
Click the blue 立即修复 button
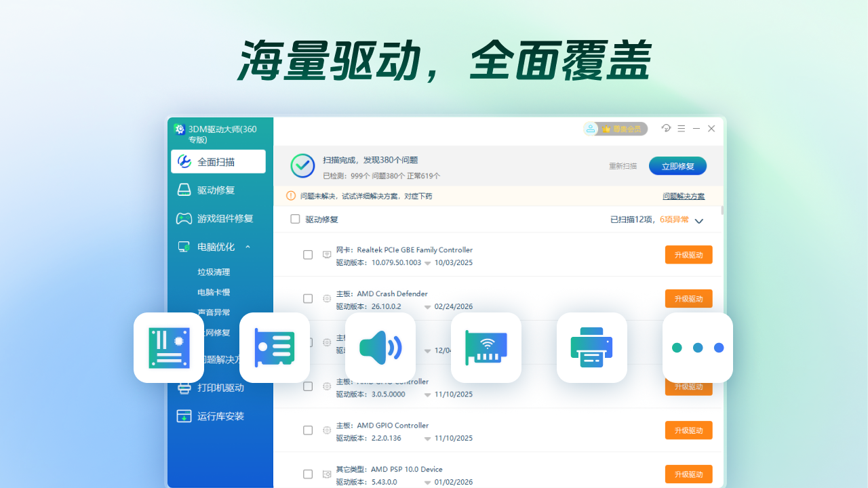click(677, 166)
